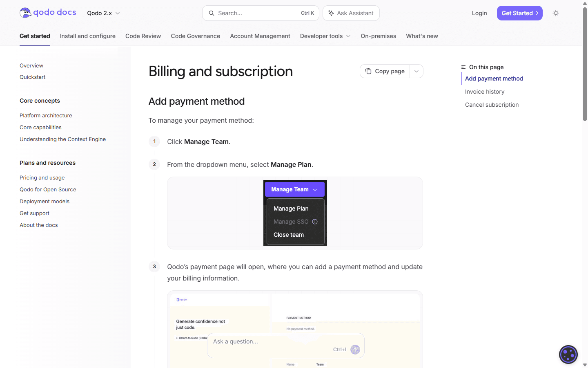Click the Get Started button

pyautogui.click(x=520, y=13)
